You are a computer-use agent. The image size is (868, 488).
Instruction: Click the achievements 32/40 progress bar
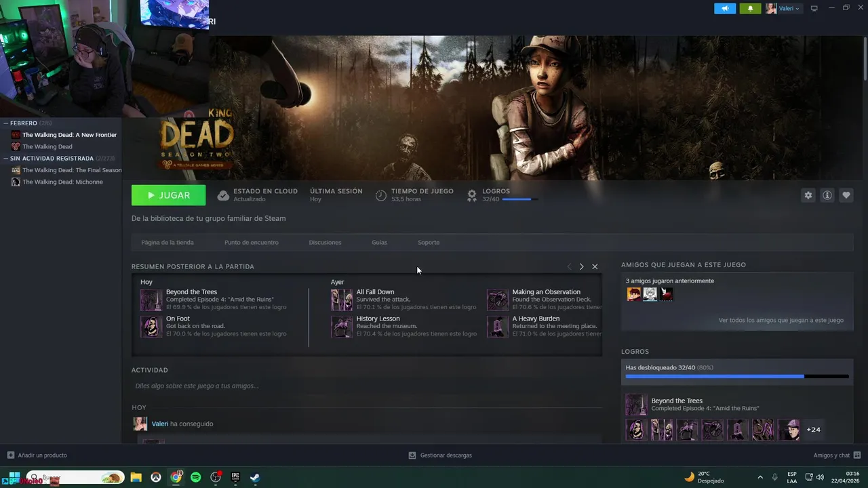[x=519, y=199]
